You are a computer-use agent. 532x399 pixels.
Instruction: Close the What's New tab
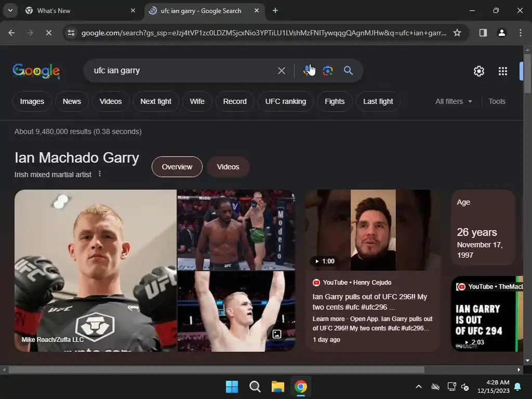click(133, 10)
